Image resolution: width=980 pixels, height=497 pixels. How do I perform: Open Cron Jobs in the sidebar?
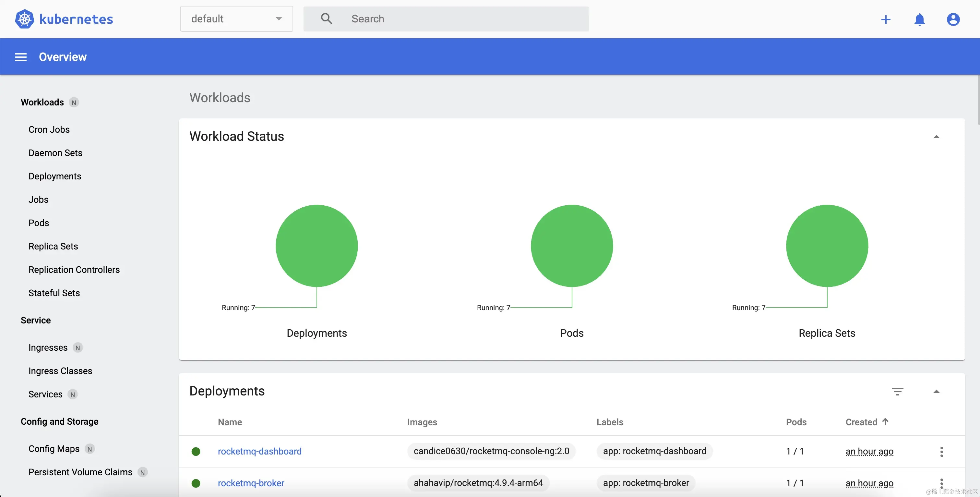[x=49, y=129]
